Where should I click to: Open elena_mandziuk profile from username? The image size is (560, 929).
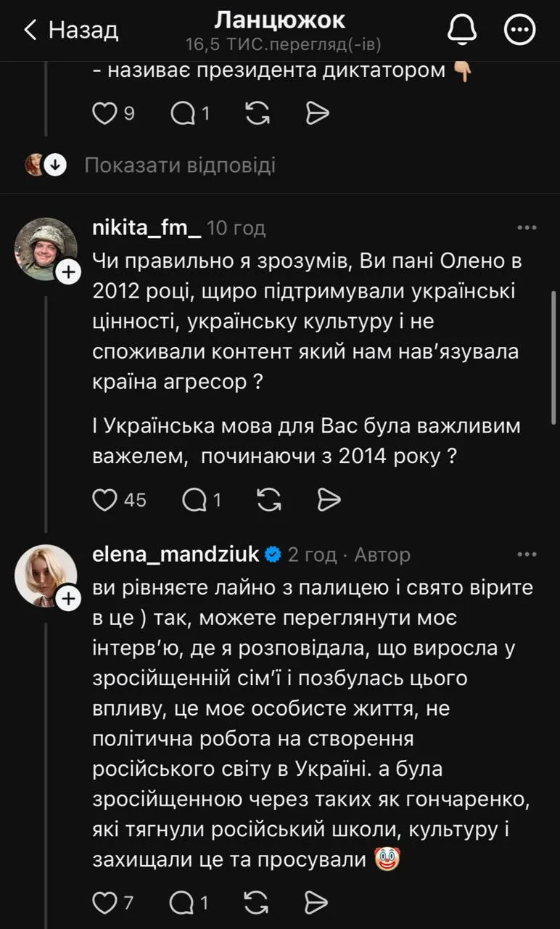click(176, 554)
